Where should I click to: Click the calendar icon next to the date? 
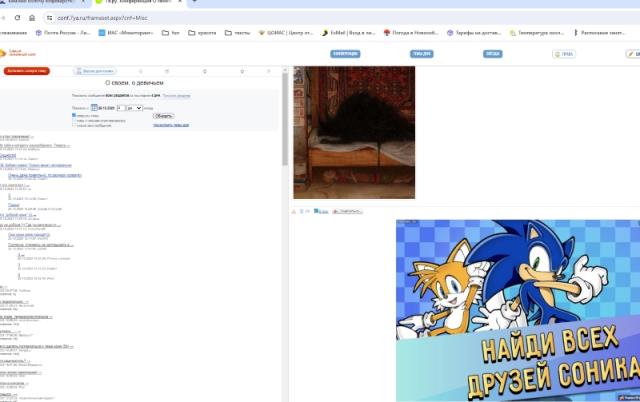point(95,106)
